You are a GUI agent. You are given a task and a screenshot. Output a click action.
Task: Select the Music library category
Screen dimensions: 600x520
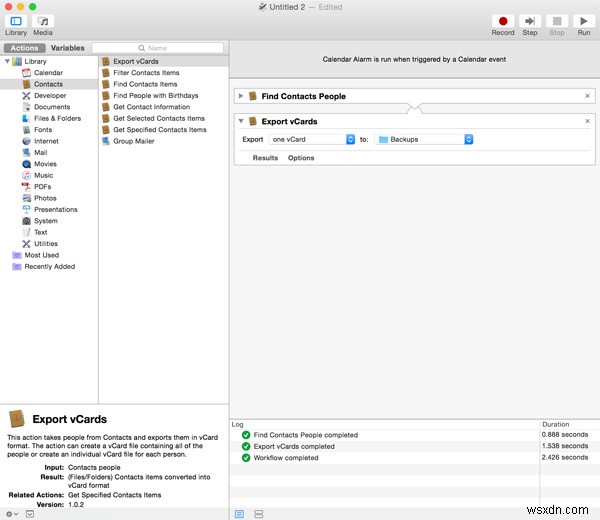click(x=44, y=175)
